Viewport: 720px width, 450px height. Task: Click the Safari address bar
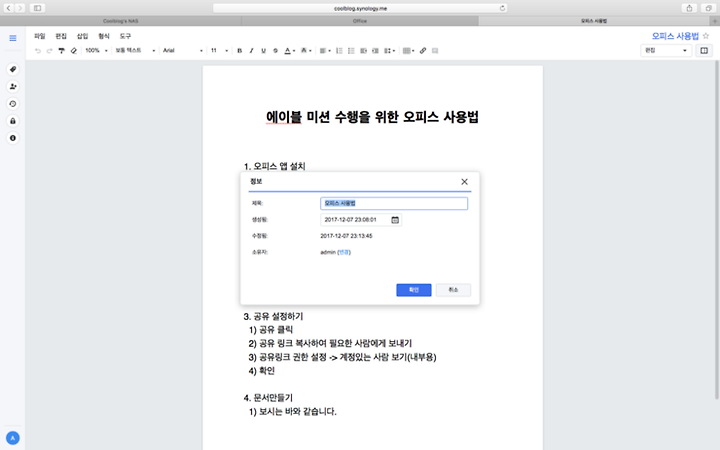click(360, 8)
